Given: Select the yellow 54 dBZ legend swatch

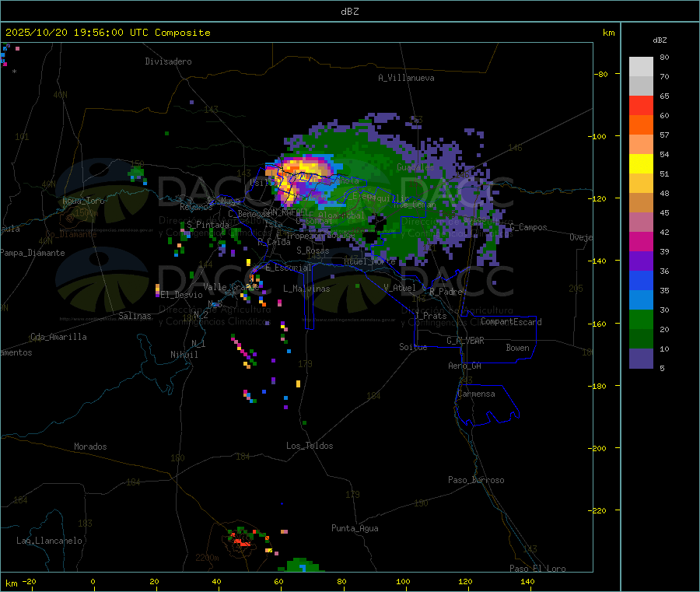Looking at the screenshot, I should pyautogui.click(x=641, y=164).
